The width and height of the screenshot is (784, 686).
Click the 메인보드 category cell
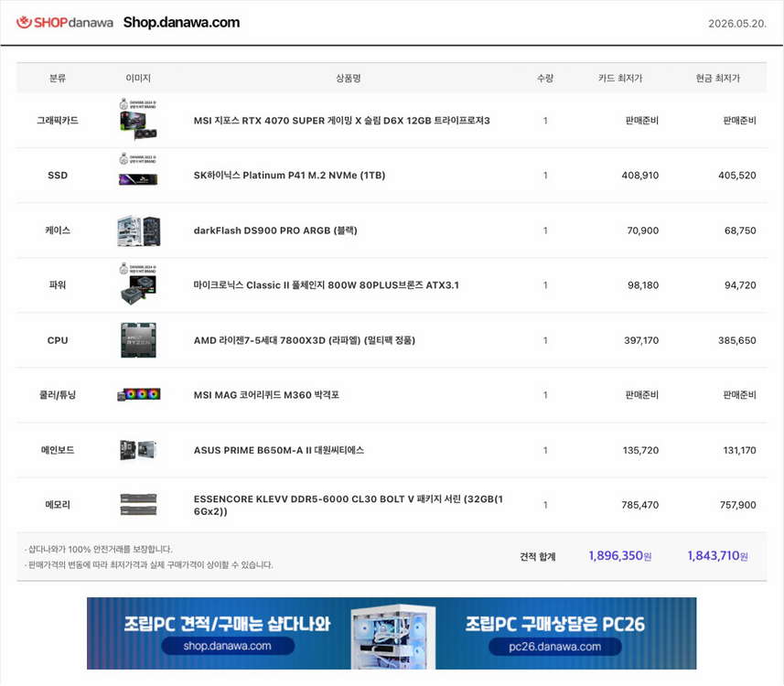[58, 450]
